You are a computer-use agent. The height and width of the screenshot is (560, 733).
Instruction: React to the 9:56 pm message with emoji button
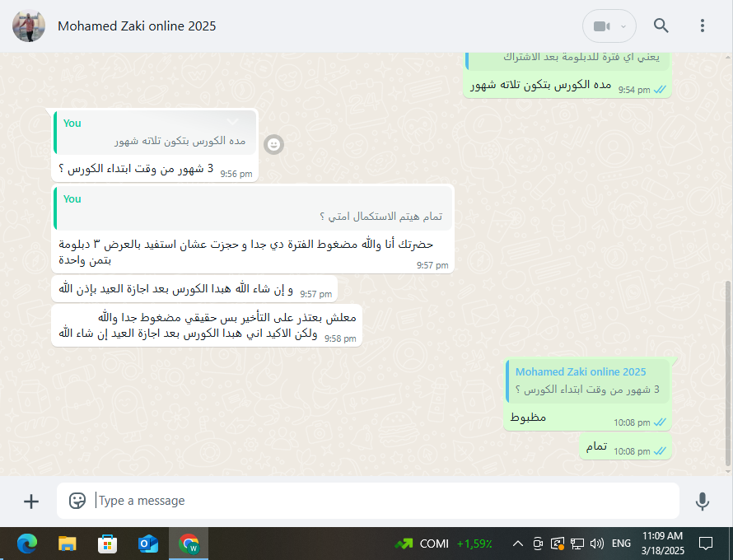[x=274, y=144]
